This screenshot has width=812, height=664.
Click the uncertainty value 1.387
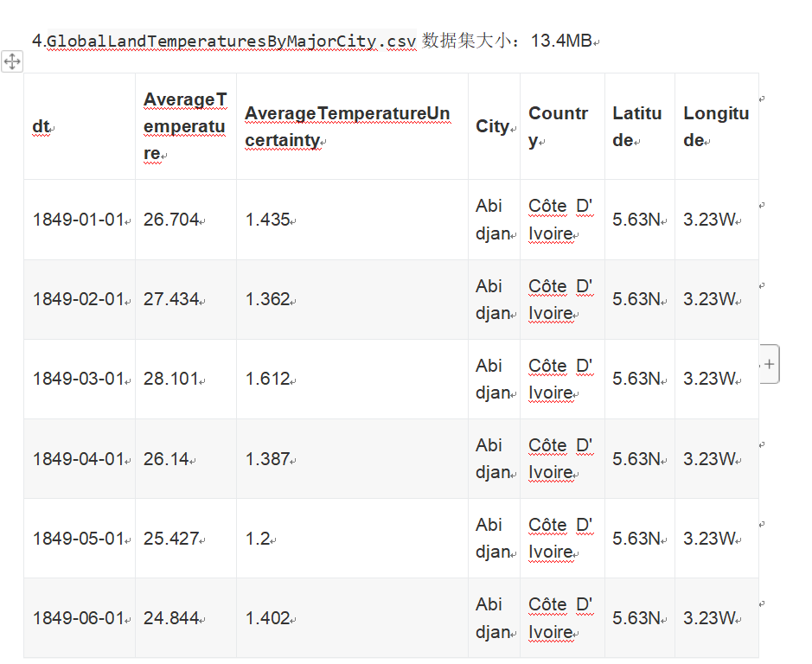[x=267, y=459]
